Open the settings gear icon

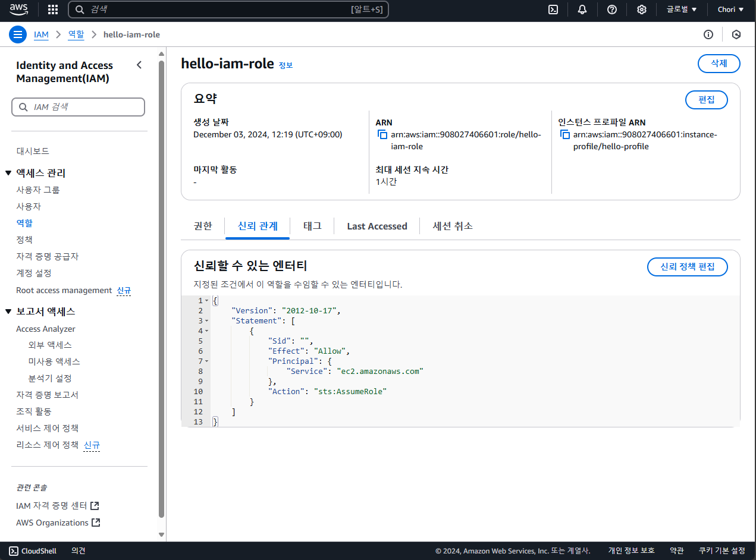pyautogui.click(x=642, y=10)
